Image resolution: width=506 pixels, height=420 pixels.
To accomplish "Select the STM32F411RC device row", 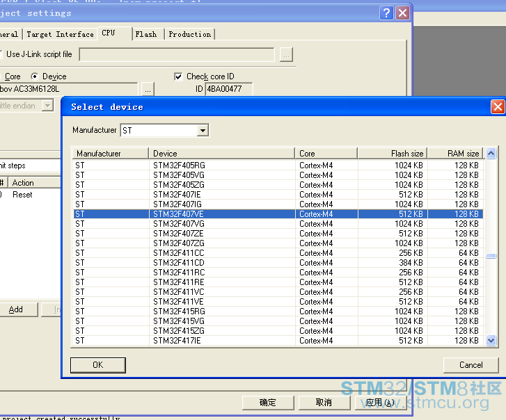I will [278, 273].
